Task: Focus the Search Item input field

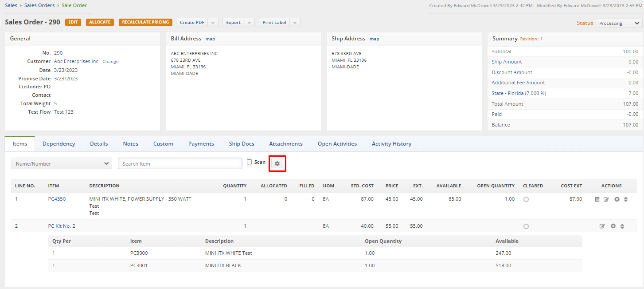Action: (180, 164)
